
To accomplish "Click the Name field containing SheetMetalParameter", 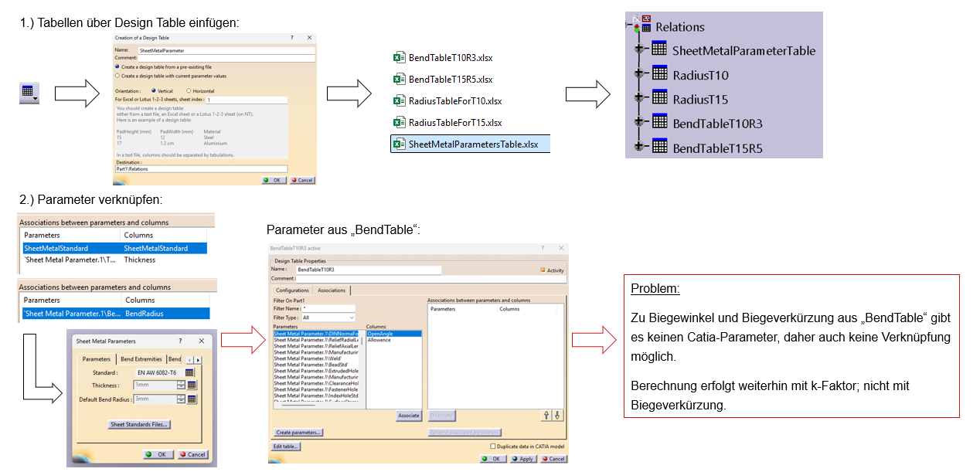I will [226, 50].
